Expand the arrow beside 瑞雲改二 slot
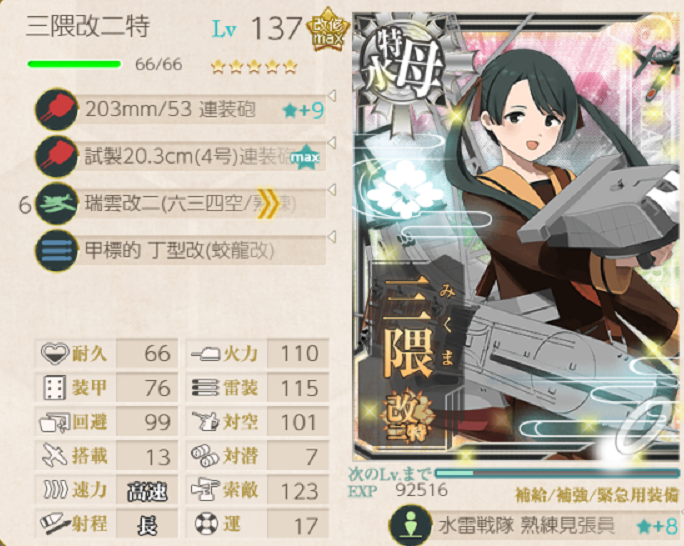Screen dimensions: 684x546 (332, 190)
